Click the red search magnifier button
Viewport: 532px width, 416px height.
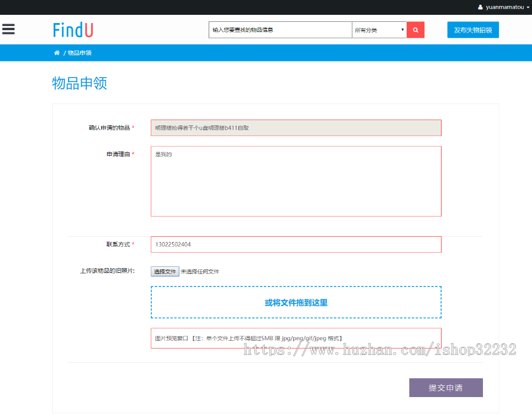pos(416,30)
